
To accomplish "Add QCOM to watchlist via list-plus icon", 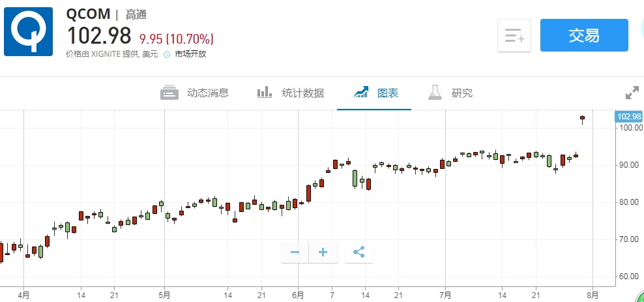I will 514,36.
